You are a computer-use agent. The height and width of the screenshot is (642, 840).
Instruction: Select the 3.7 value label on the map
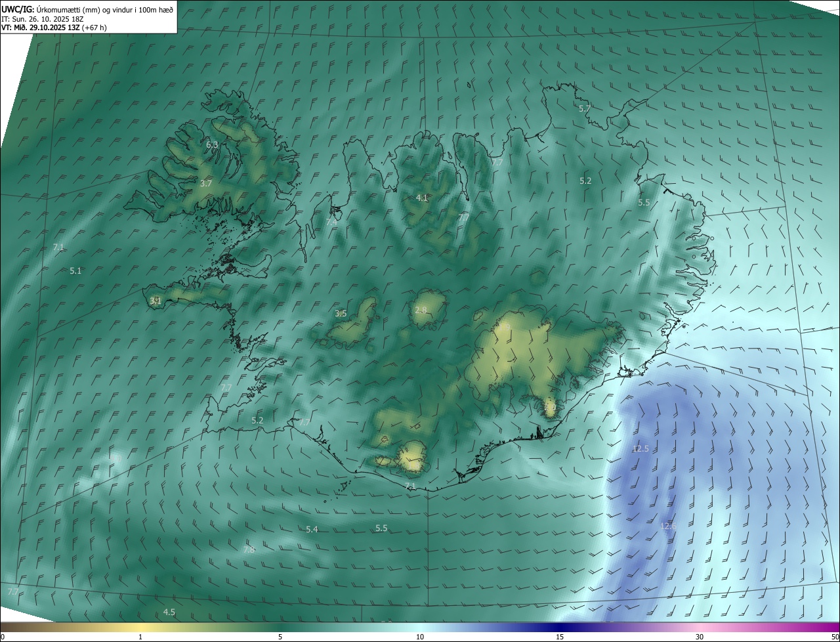[x=206, y=183]
